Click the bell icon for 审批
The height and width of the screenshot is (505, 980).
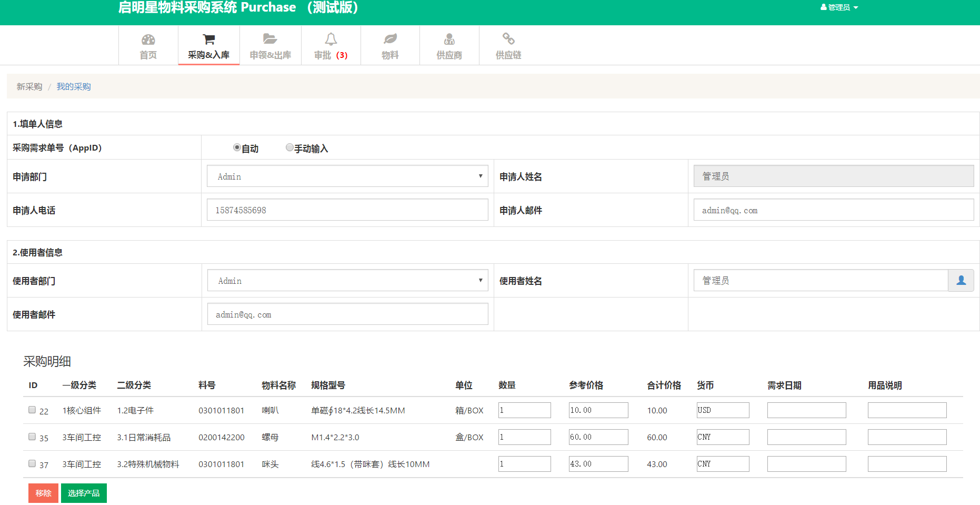331,39
